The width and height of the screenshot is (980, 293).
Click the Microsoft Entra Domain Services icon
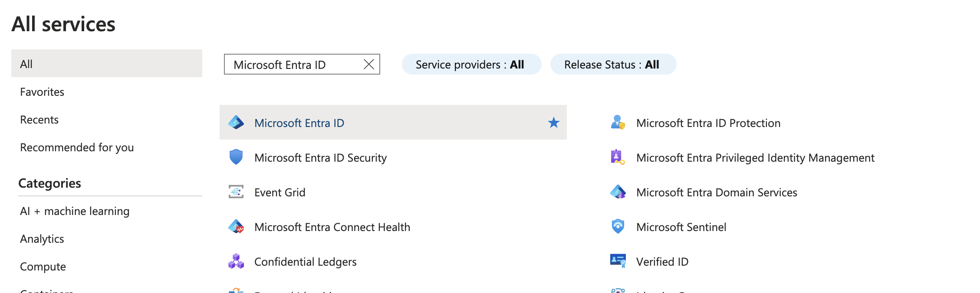pos(618,192)
